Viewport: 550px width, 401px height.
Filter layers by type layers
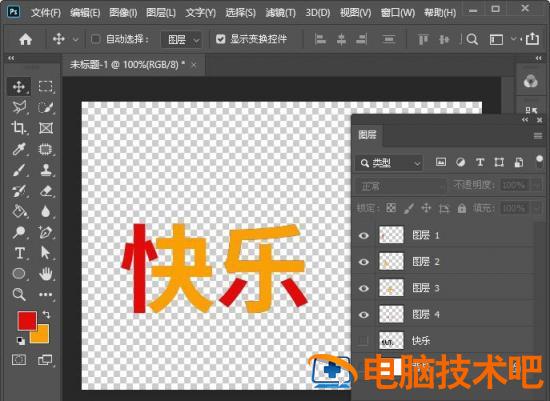click(480, 162)
